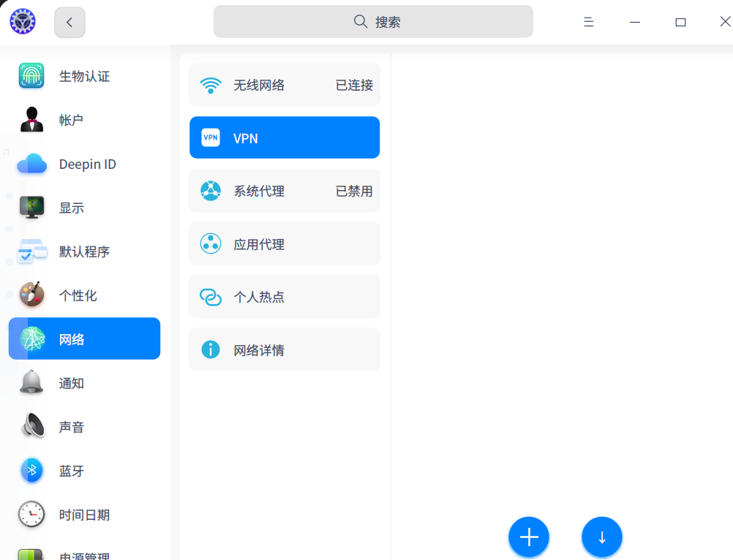Open the hamburger main menu

pos(589,22)
